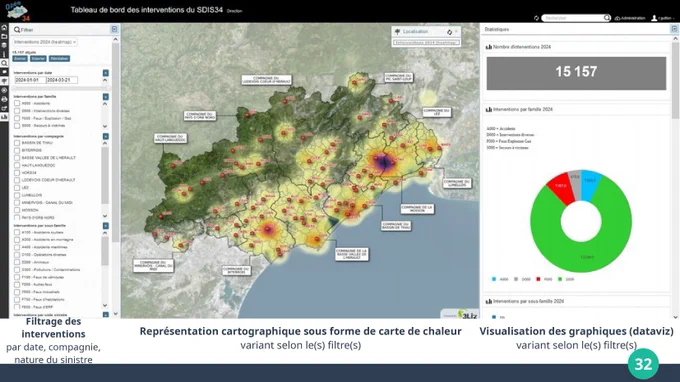Click refresh icon in the Localisation box
The image size is (680, 382).
[449, 32]
